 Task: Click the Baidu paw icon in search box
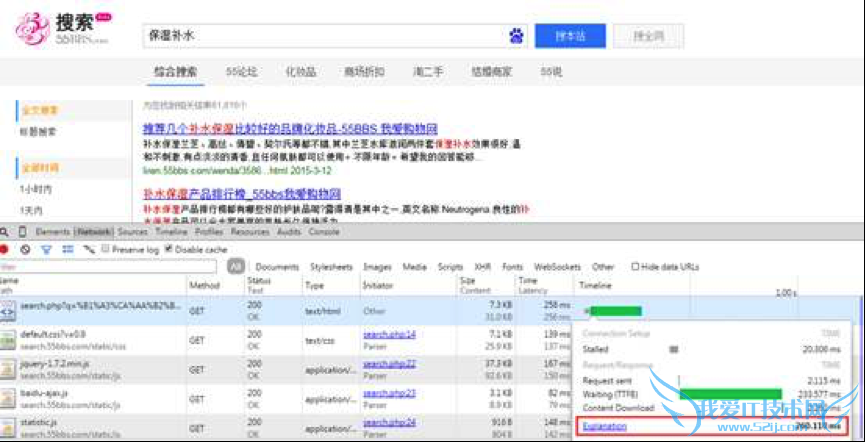coord(516,36)
